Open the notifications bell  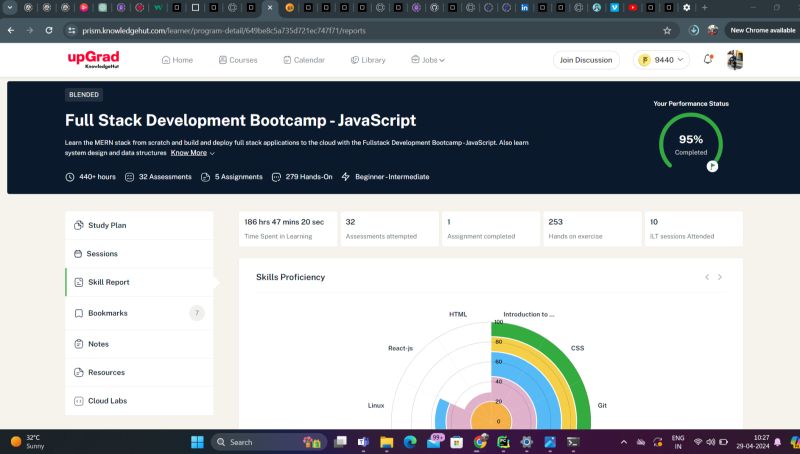(708, 59)
